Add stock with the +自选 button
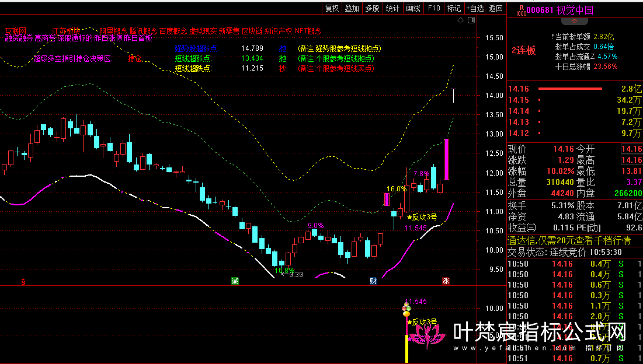The image size is (643, 364). pos(475,8)
